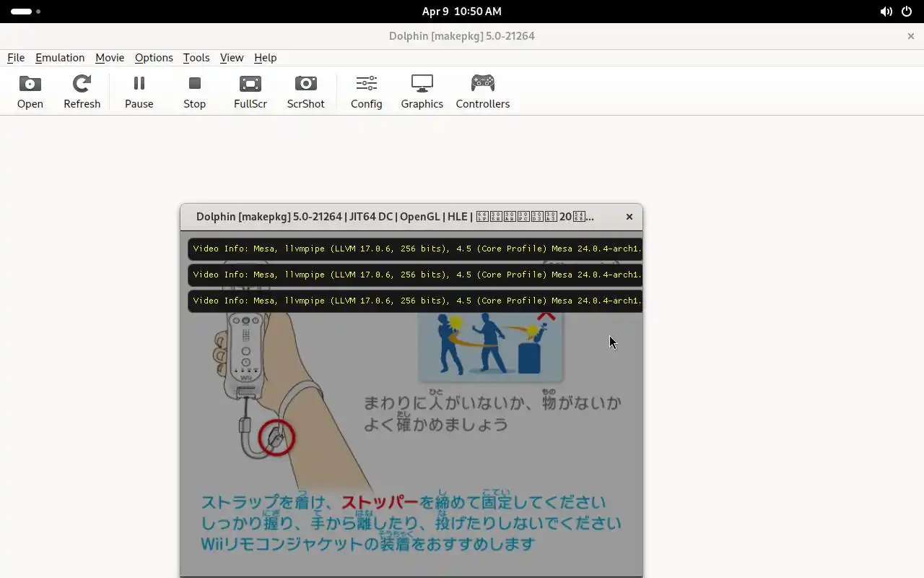Open the clock showing Apr 9 10:50 AM

[x=462, y=12]
